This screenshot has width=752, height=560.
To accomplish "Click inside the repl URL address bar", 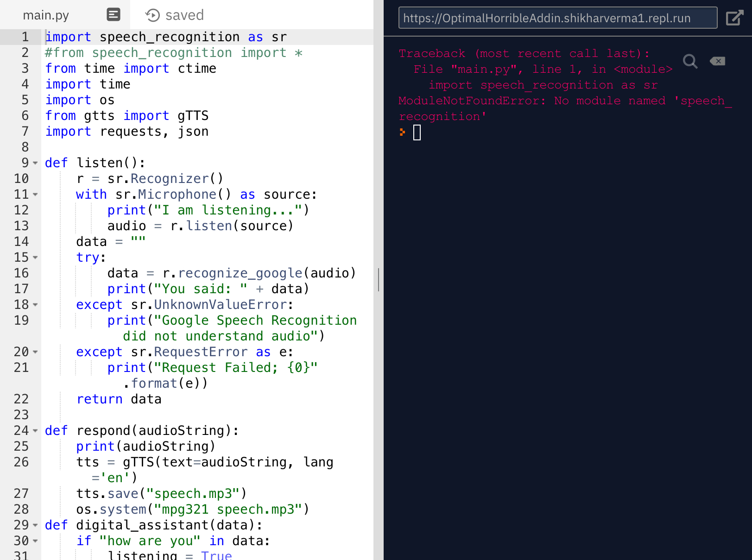I will (556, 18).
